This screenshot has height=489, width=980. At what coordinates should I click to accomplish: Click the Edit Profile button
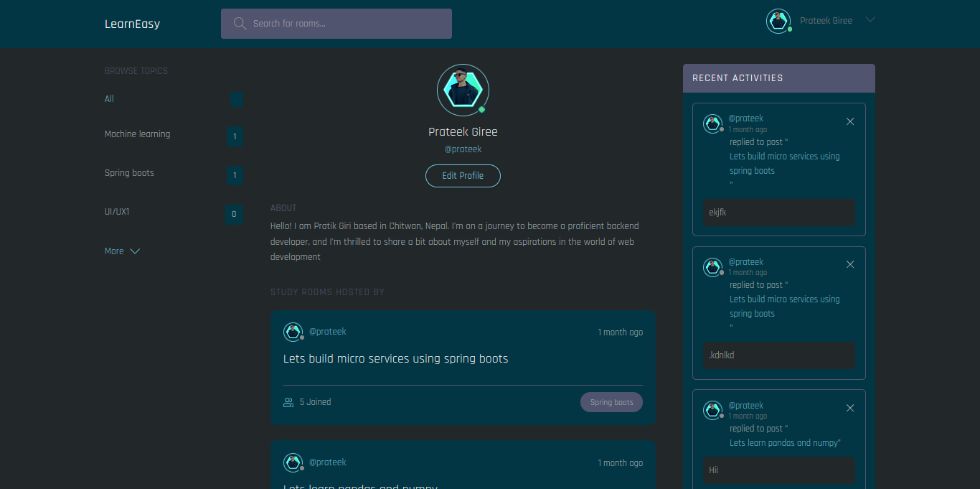point(463,176)
